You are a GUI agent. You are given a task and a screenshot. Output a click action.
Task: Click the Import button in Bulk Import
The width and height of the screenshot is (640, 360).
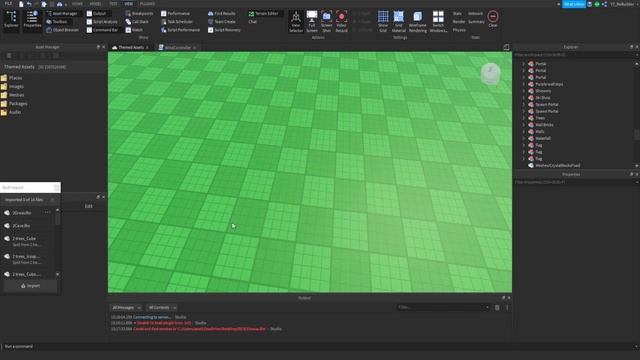[30, 286]
